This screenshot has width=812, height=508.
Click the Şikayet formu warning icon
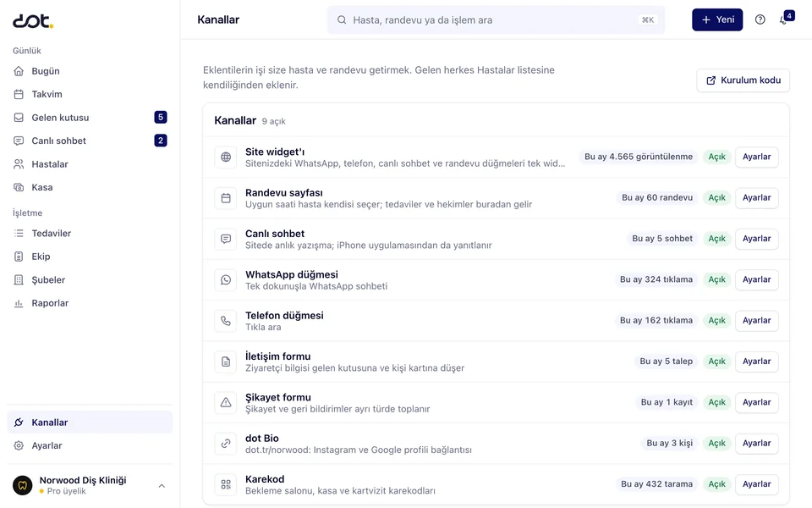226,403
